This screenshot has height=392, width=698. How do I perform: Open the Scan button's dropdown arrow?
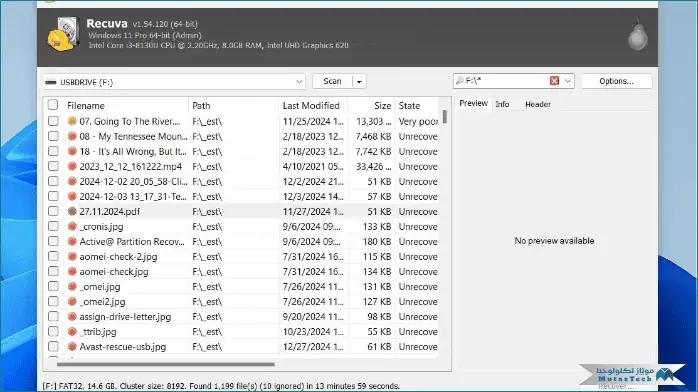pos(359,81)
